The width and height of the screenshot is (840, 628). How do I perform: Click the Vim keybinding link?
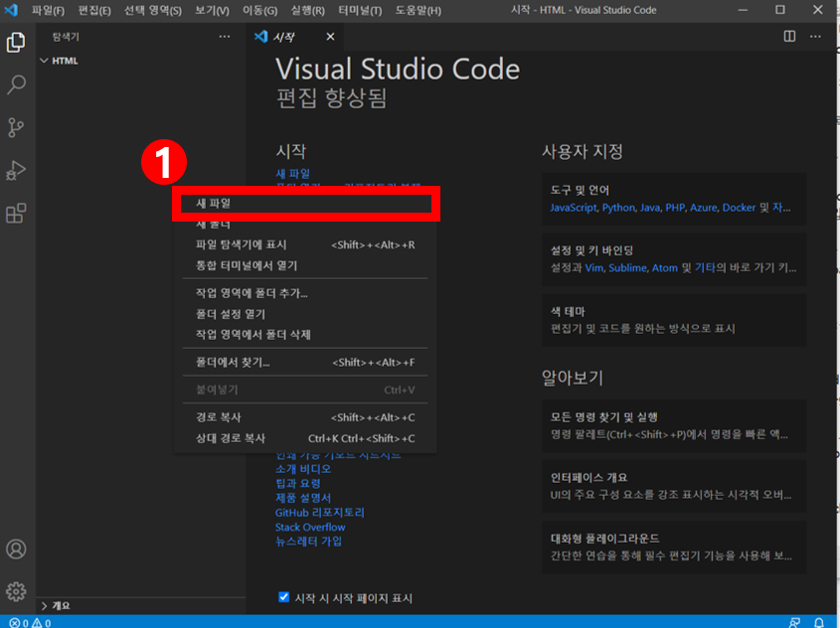point(593,268)
